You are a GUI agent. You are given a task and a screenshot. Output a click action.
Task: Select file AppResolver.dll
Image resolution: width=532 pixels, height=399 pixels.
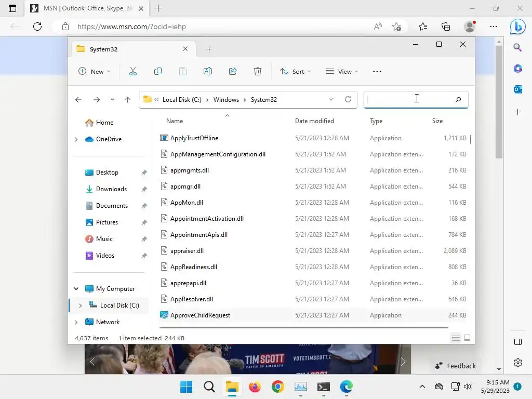tap(192, 299)
